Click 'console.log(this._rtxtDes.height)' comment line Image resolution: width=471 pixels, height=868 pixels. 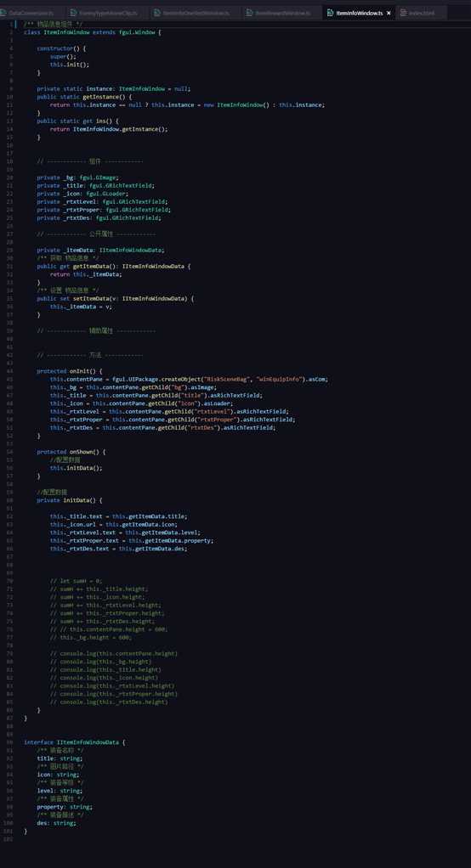(109, 702)
